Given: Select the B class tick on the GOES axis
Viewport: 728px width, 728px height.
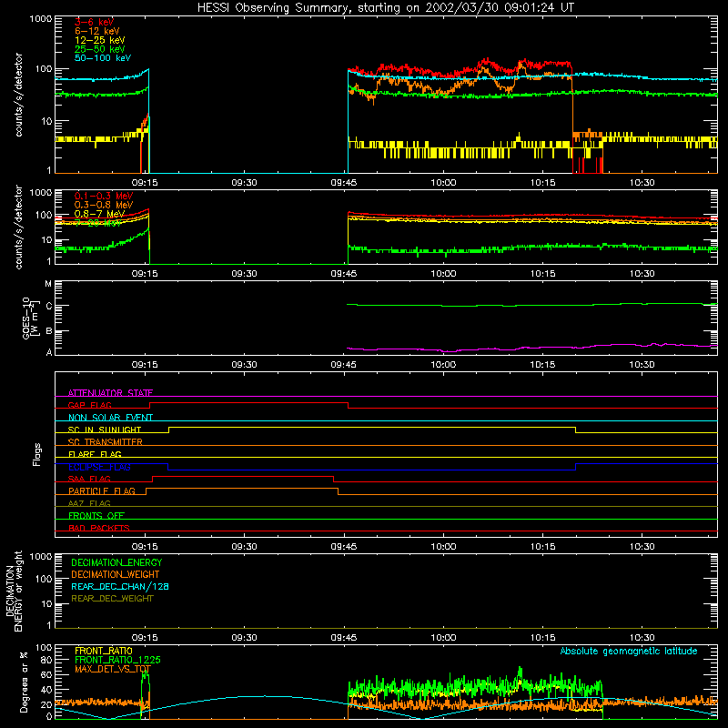Looking at the screenshot, I should pyautogui.click(x=49, y=331).
